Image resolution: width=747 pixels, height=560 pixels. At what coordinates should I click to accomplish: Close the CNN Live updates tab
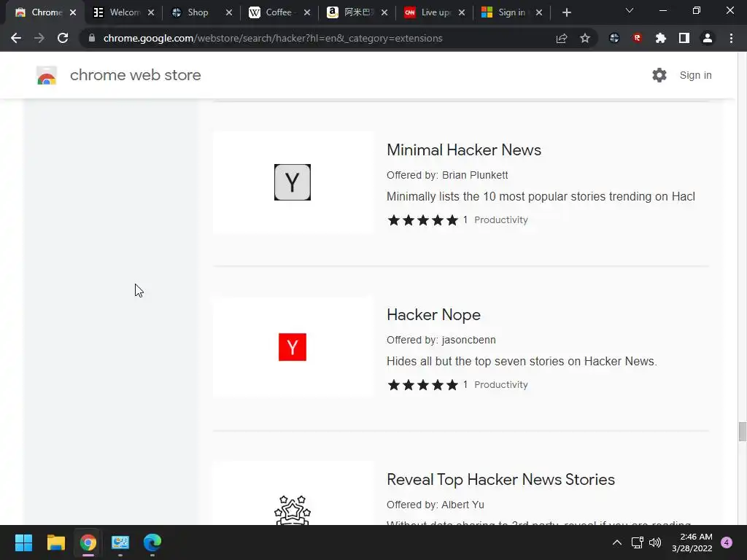[462, 13]
